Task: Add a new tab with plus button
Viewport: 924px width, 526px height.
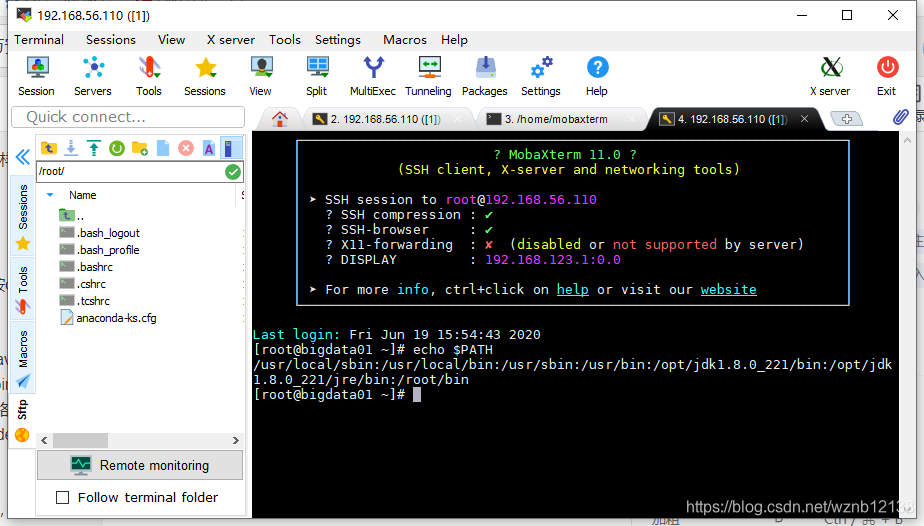Action: pos(847,119)
